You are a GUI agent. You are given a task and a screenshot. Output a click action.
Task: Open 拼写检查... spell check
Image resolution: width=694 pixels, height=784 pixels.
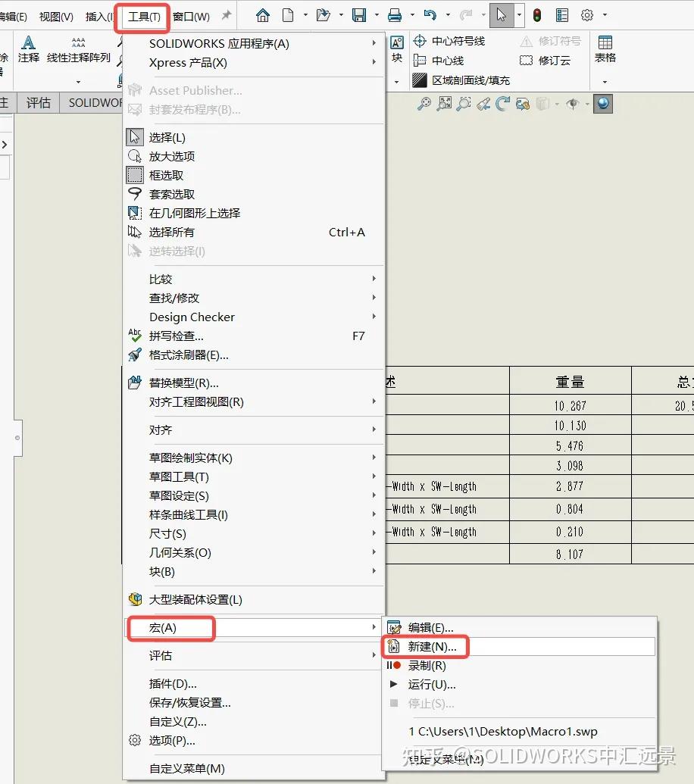[255, 336]
